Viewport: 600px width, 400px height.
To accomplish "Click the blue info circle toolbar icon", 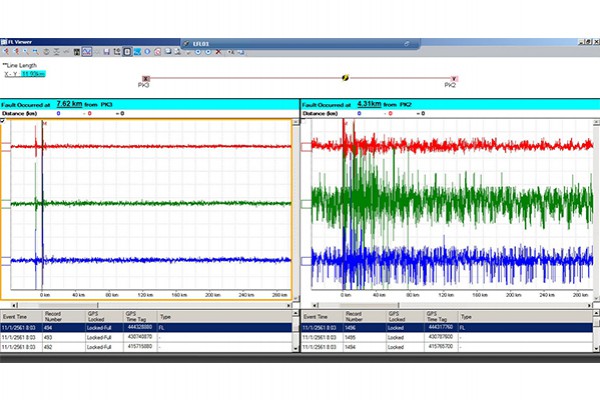I will point(147,50).
